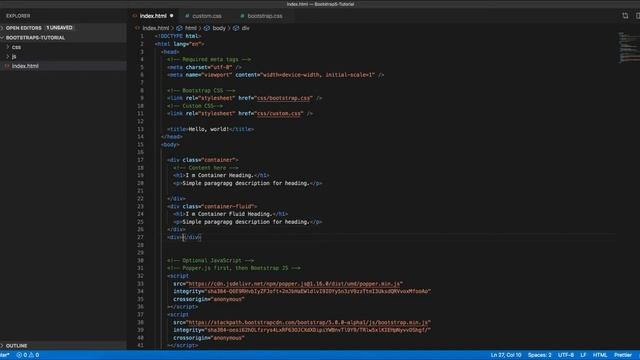Click the css/custom.css link on line 11
The height and width of the screenshot is (360, 640).
click(279, 113)
